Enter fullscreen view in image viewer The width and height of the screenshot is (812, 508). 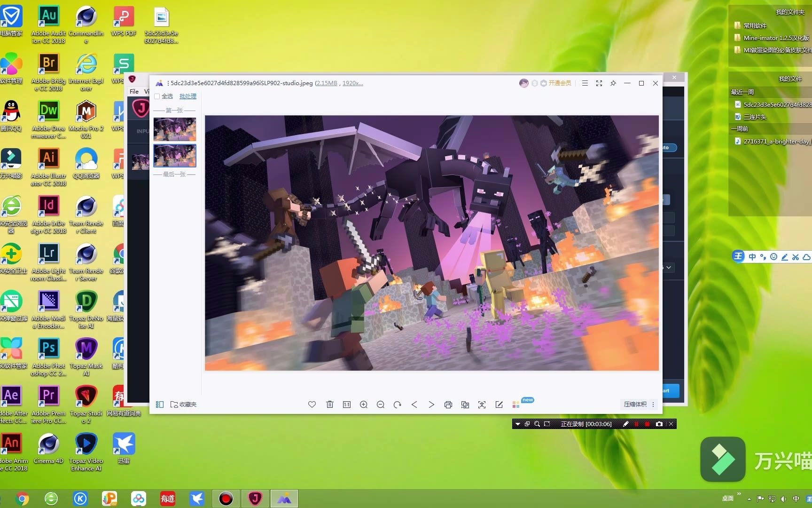click(599, 83)
